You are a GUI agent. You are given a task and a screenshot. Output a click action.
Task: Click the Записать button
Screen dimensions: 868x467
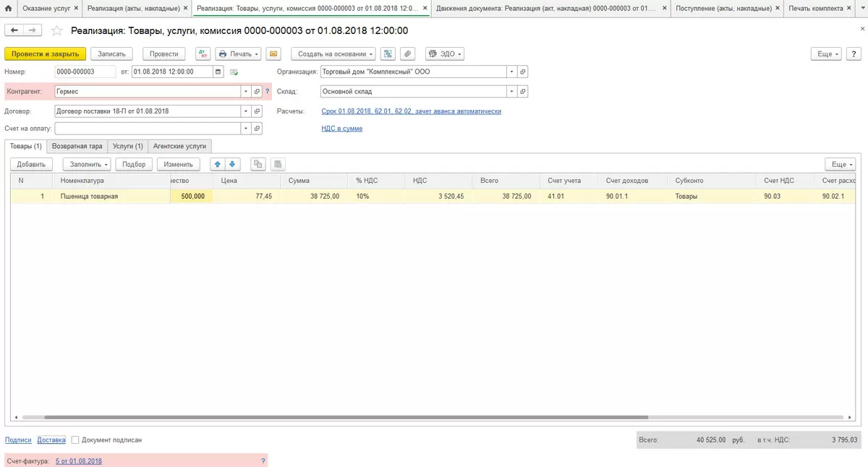pyautogui.click(x=111, y=54)
